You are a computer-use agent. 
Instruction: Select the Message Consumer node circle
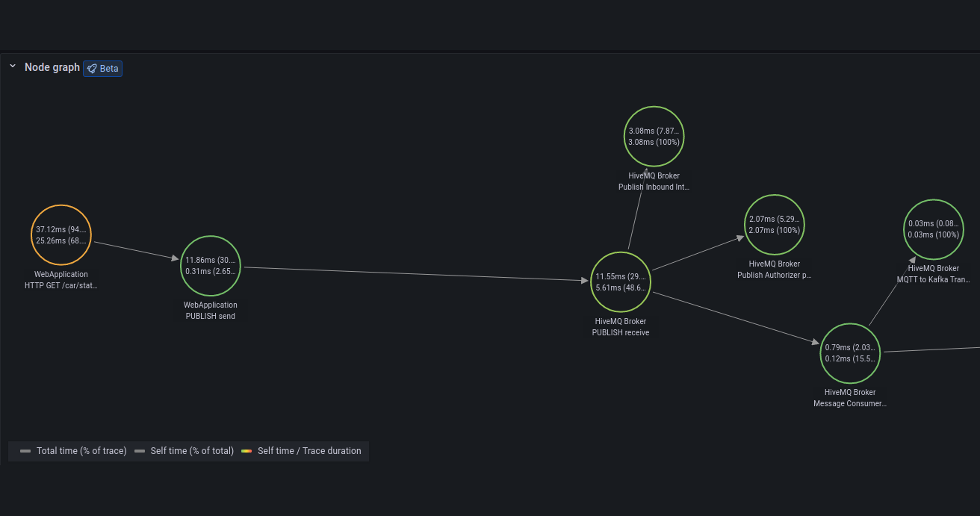point(850,353)
